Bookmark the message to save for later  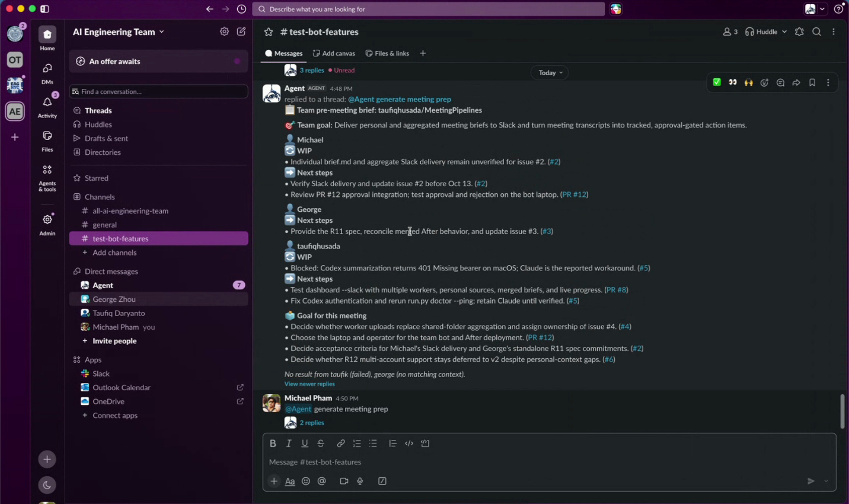tap(812, 83)
